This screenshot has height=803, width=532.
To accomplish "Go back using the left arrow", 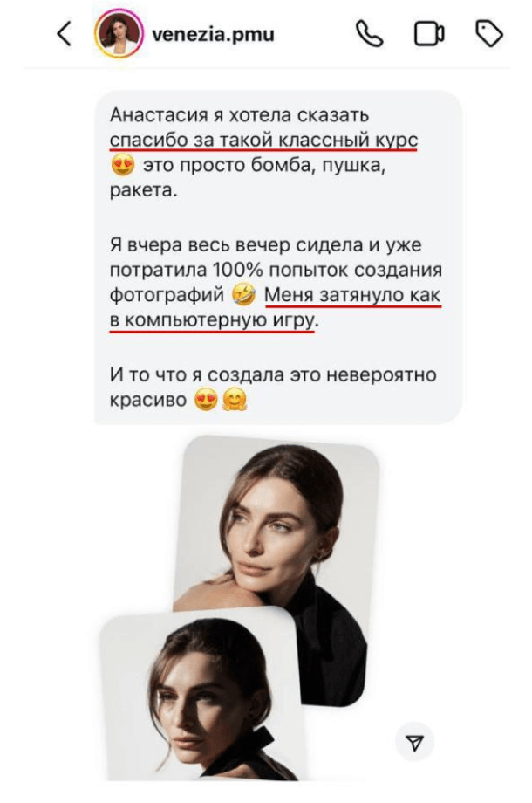I will coord(64,35).
